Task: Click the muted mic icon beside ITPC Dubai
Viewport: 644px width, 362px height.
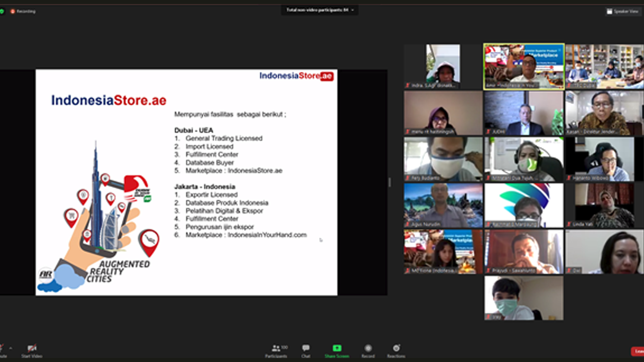Action: pos(569,85)
